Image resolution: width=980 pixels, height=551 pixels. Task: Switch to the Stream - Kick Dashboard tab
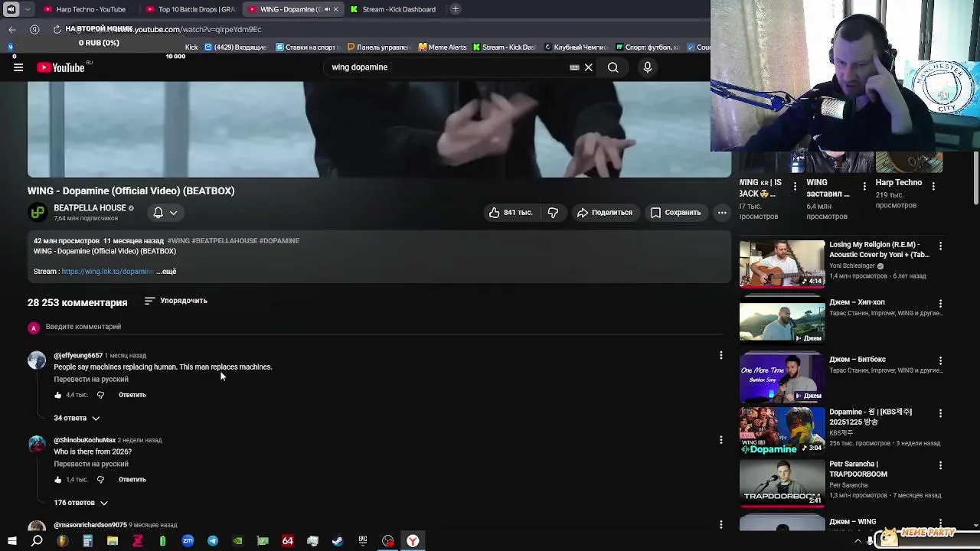click(393, 9)
